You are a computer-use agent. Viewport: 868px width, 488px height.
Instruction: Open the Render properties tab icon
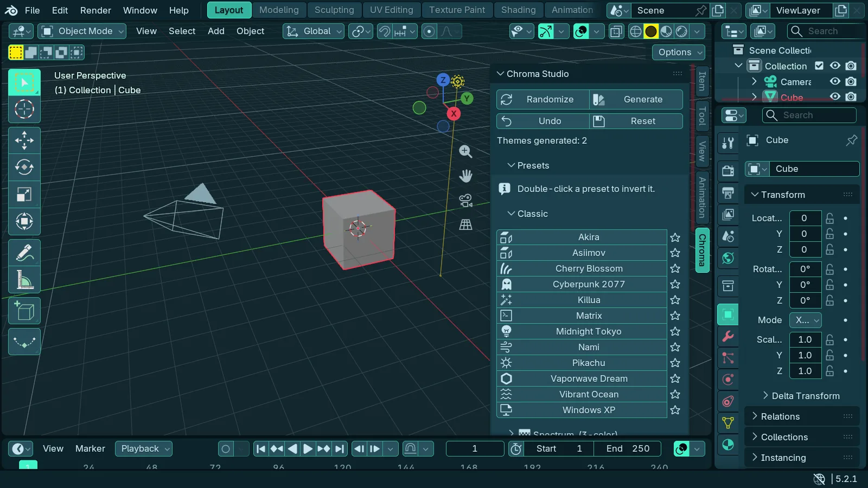(x=728, y=171)
